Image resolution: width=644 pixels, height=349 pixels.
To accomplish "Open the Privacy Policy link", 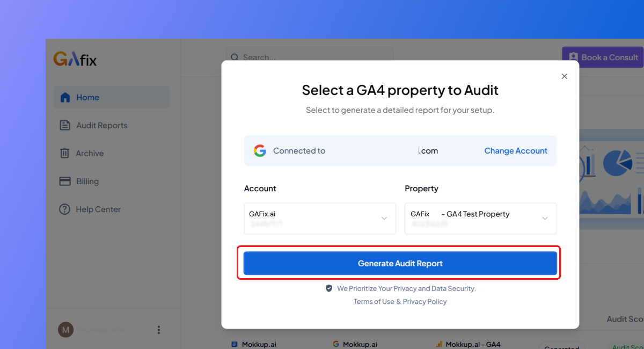I will (x=425, y=302).
